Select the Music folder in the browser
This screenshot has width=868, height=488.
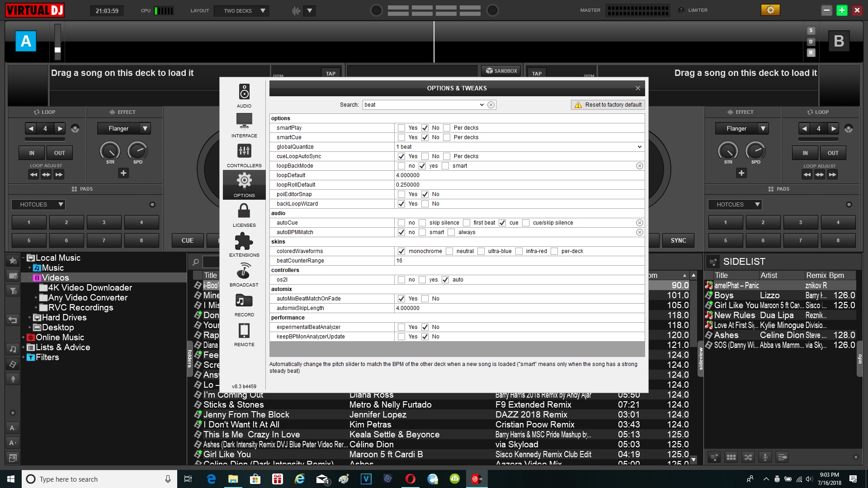point(52,268)
